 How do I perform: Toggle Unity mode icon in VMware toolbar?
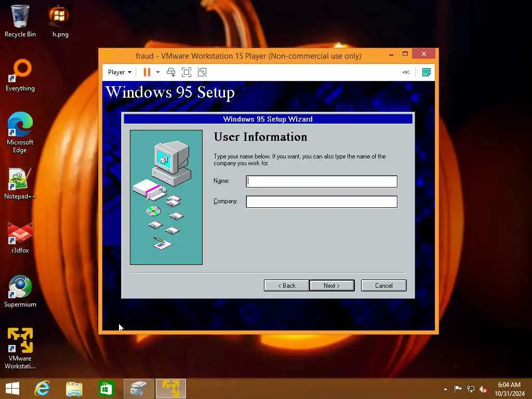point(202,72)
